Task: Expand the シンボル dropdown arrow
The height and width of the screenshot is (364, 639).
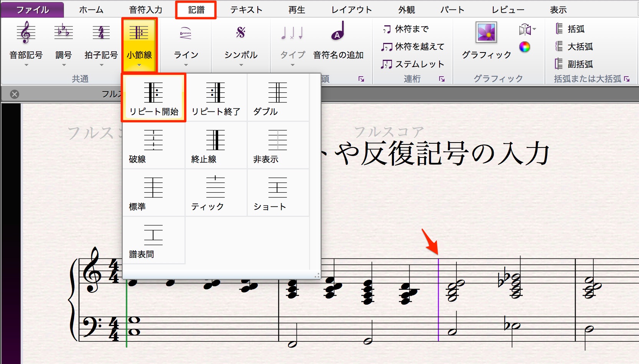Action: (241, 65)
